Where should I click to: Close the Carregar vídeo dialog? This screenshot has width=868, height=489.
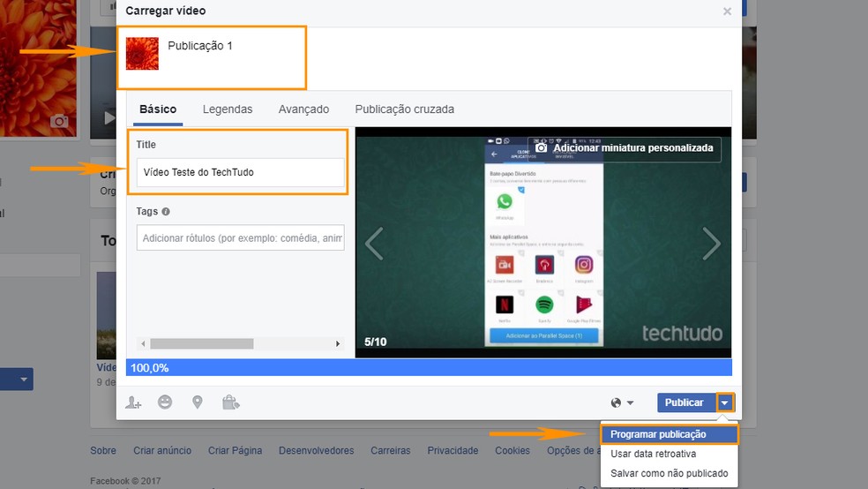727,11
